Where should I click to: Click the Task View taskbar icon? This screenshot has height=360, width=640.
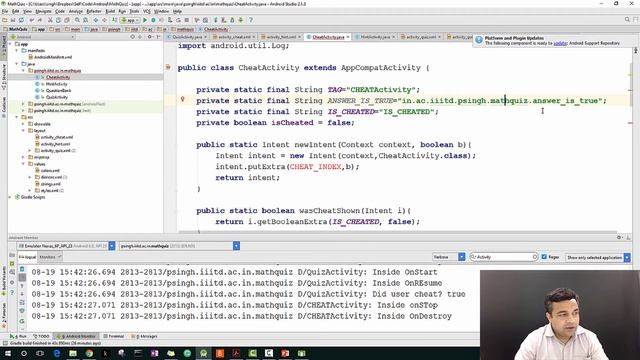(40, 353)
